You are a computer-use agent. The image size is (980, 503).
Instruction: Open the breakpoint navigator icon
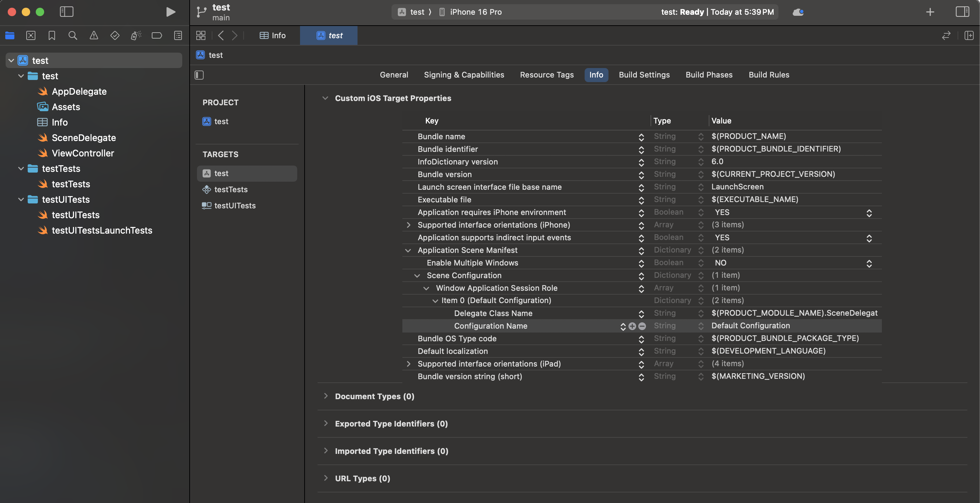pyautogui.click(x=157, y=35)
